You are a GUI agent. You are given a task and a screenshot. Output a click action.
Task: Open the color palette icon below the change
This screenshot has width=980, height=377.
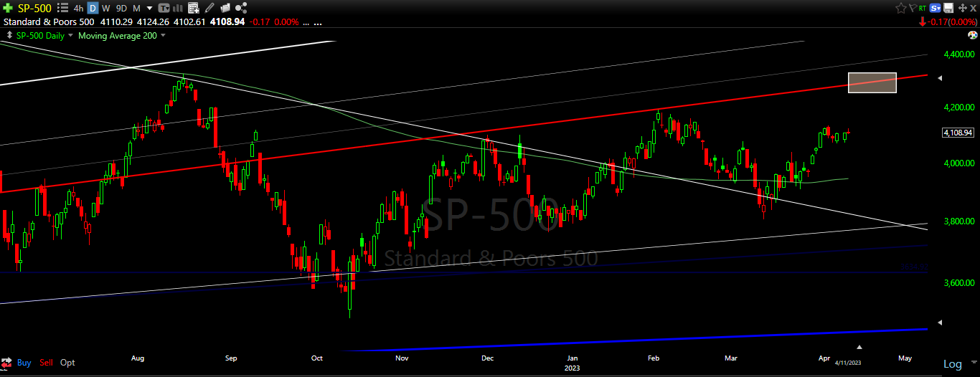972,35
